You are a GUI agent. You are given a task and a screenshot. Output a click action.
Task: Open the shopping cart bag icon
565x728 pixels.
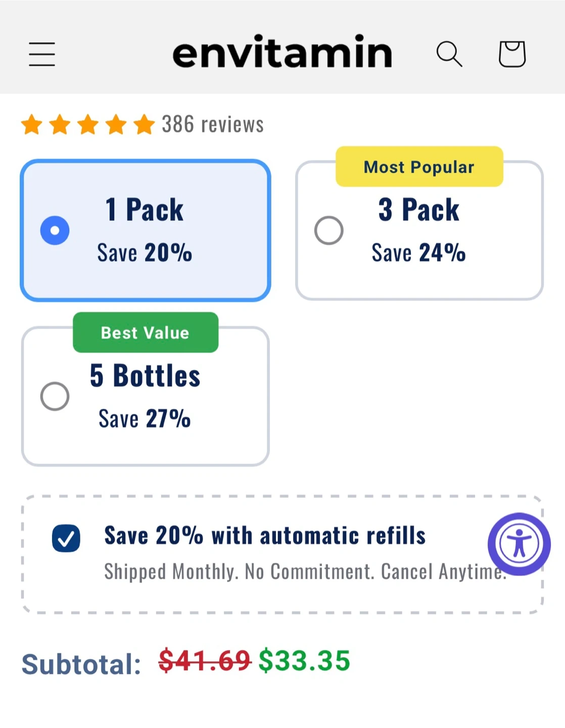pos(512,54)
